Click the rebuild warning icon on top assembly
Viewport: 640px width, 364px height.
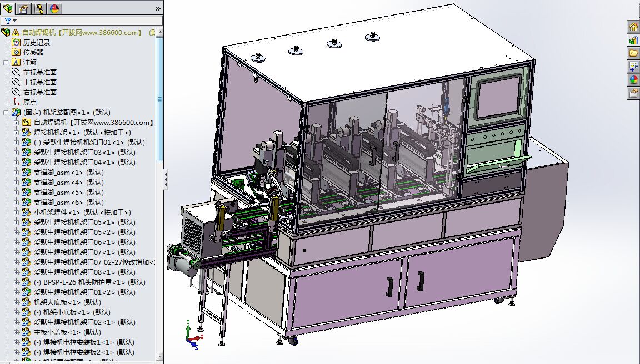16,32
